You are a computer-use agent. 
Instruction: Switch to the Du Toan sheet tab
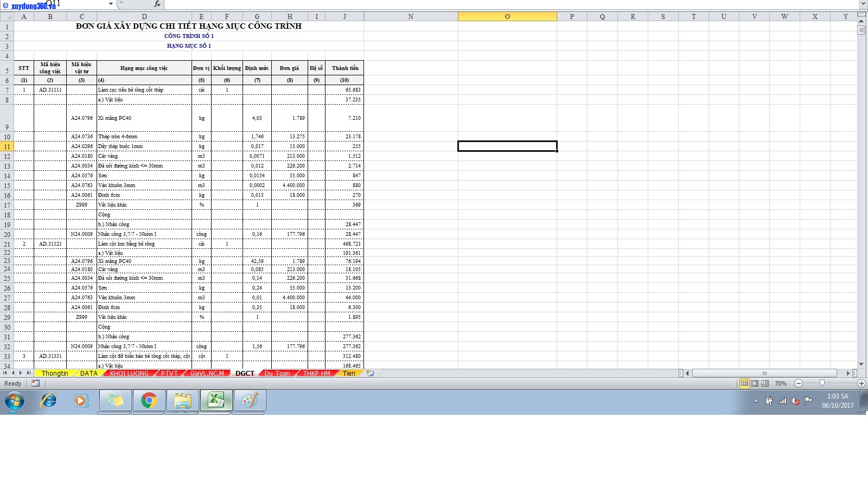(277, 373)
